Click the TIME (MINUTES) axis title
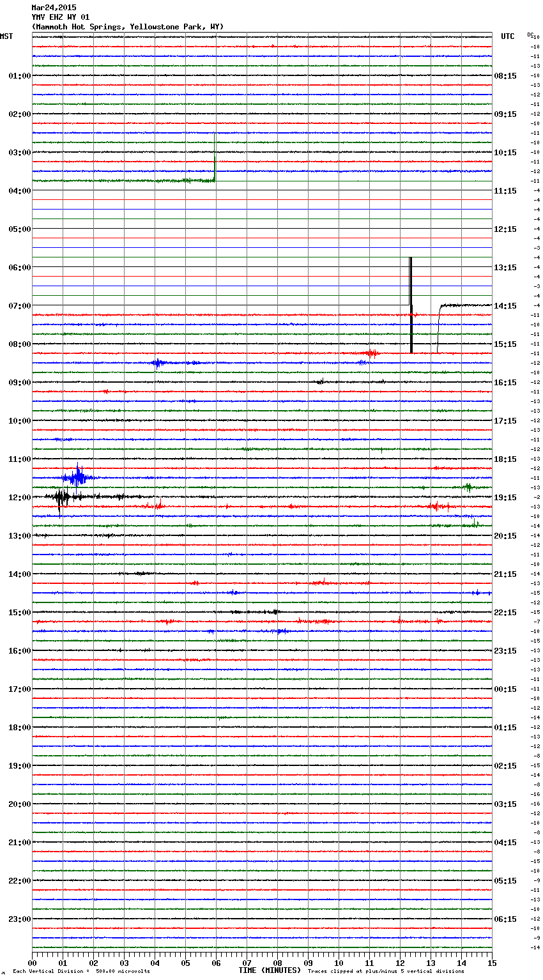Screen dimensions: 543x980 [x=270, y=970]
